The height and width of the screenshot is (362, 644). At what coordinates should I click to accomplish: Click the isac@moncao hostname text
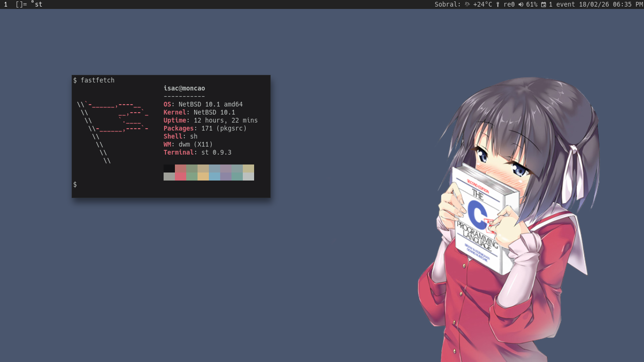pyautogui.click(x=184, y=88)
